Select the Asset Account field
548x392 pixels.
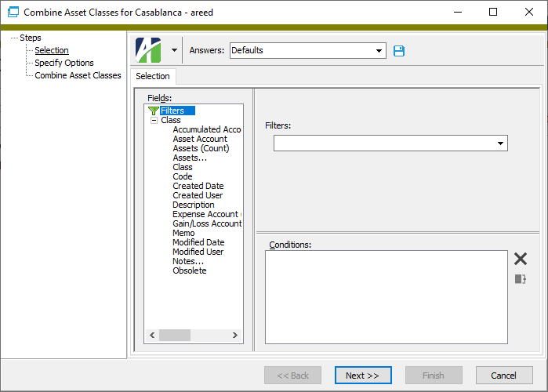pyautogui.click(x=200, y=139)
